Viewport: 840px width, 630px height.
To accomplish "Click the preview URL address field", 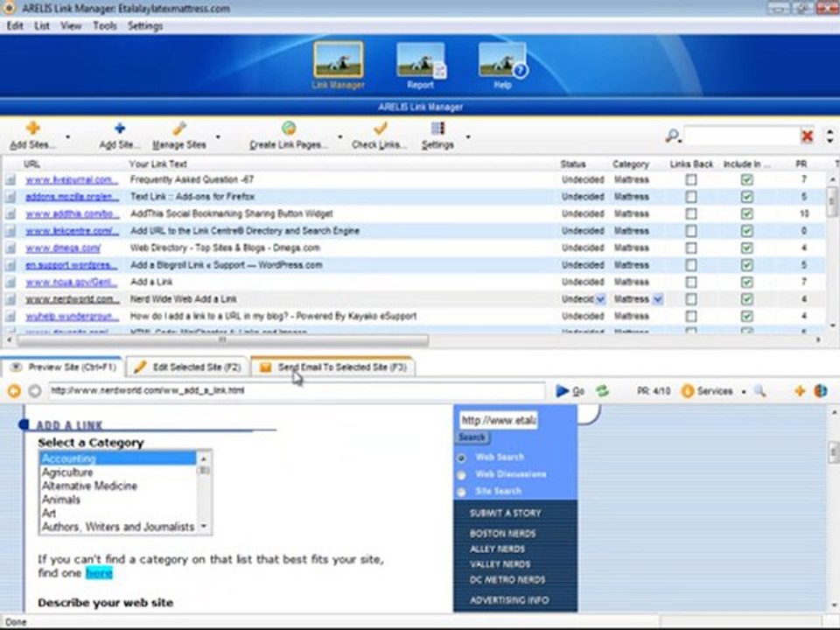I will [297, 390].
